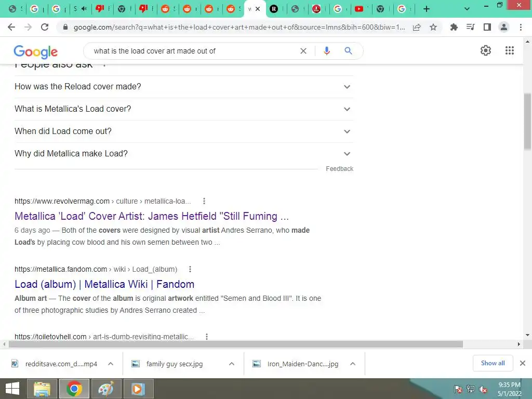
Task: Share this page using the share icon
Action: click(x=417, y=27)
